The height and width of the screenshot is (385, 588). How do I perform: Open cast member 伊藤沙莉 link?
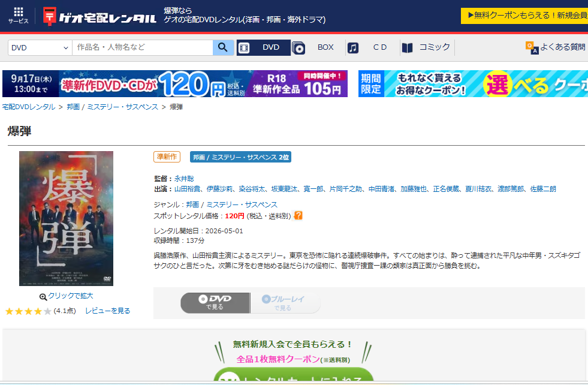tap(220, 189)
